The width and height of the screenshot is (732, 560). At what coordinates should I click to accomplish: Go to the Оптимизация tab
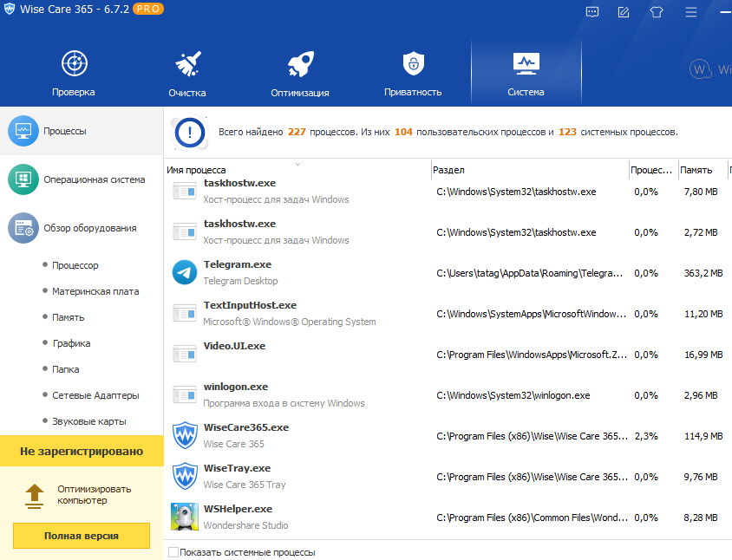point(300,73)
